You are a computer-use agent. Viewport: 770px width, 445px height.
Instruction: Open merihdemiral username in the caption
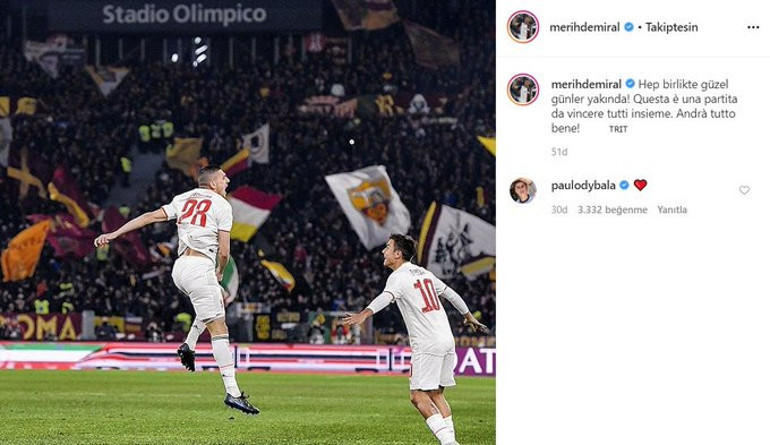coord(586,84)
